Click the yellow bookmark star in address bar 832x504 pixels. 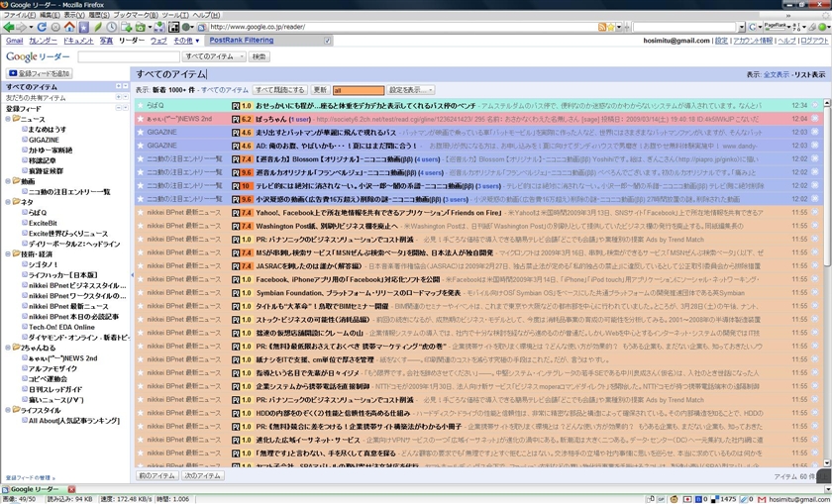point(611,27)
